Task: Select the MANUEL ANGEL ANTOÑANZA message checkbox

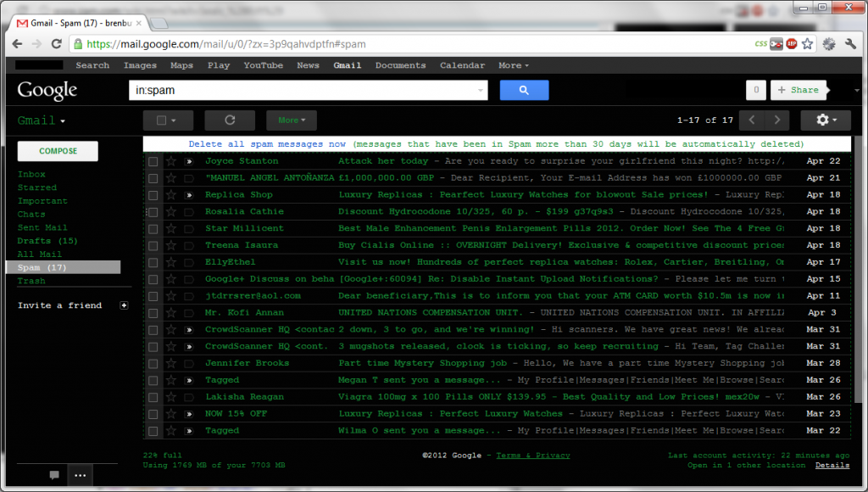Action: coord(153,178)
